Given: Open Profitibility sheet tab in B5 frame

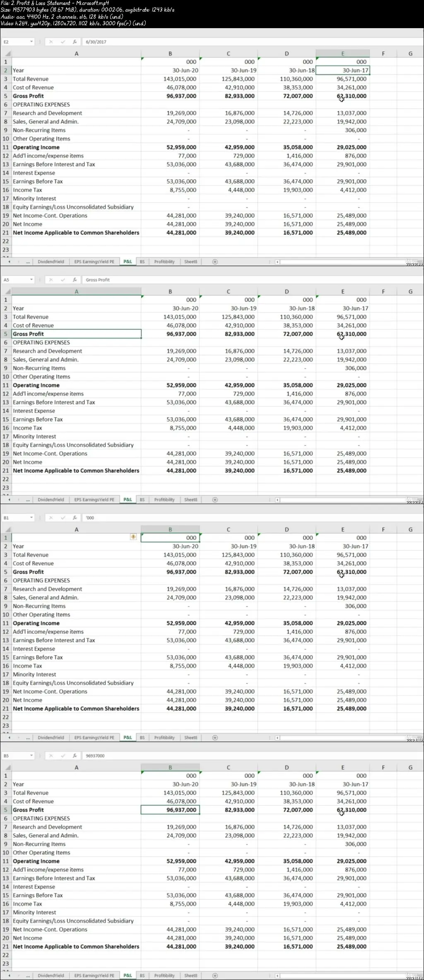Looking at the screenshot, I should (164, 975).
